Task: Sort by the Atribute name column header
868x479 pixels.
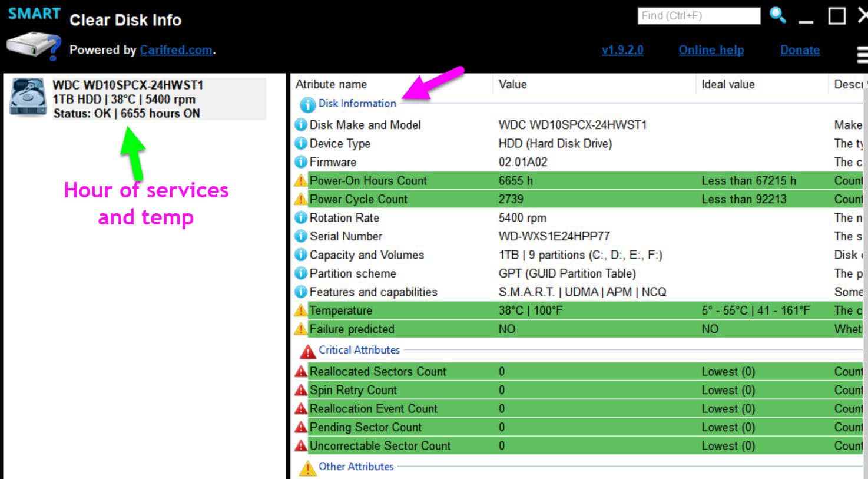Action: pos(331,84)
